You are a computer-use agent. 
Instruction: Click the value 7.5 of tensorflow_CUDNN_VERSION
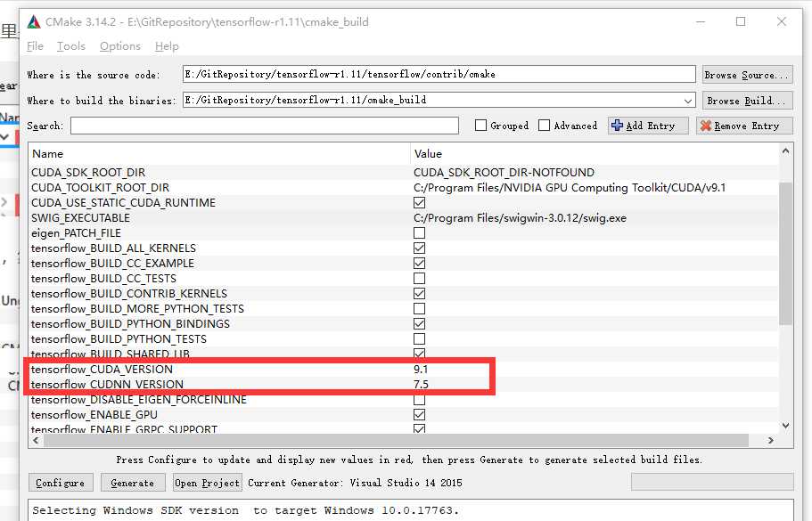(421, 385)
